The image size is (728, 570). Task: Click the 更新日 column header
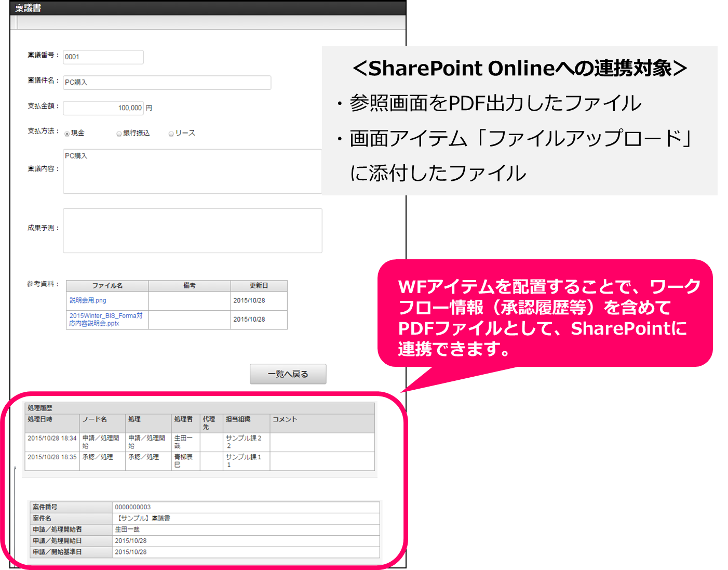pos(259,286)
